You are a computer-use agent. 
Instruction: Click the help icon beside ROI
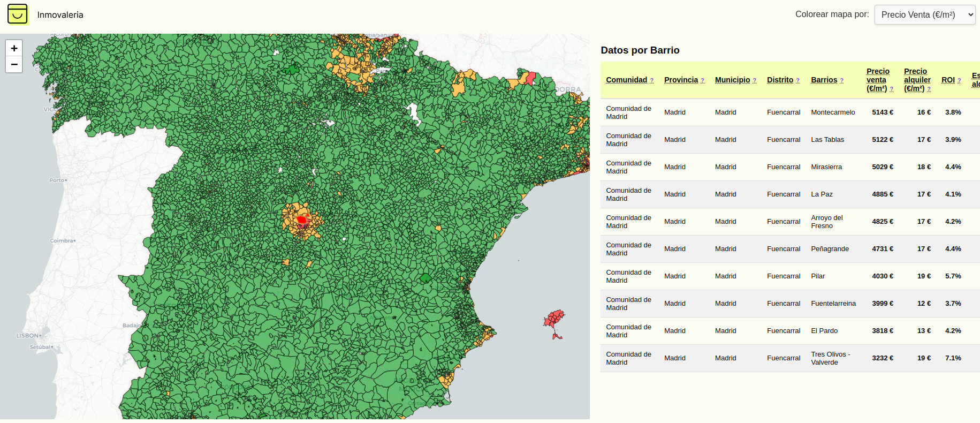click(x=959, y=81)
